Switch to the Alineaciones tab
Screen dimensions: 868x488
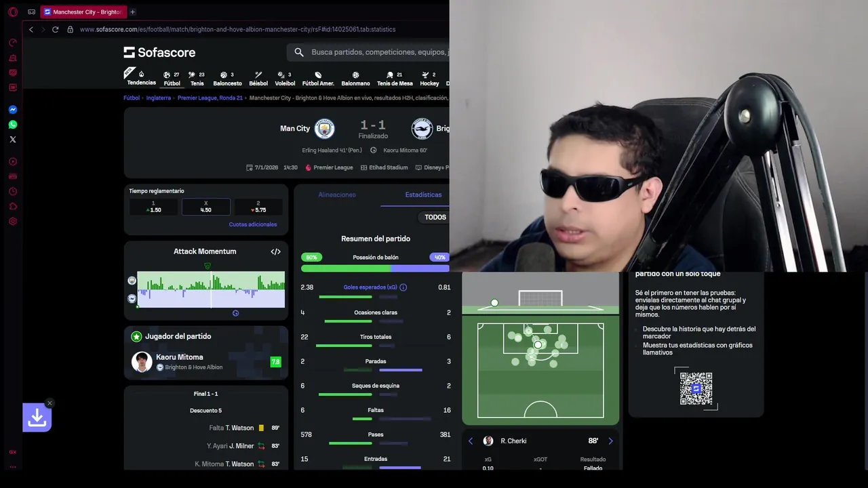(x=337, y=195)
